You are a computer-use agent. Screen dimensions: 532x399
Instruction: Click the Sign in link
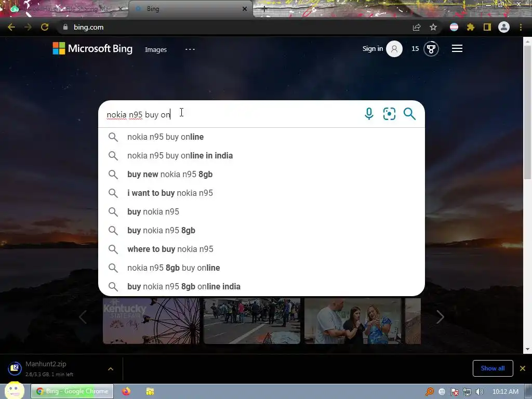[x=373, y=48]
